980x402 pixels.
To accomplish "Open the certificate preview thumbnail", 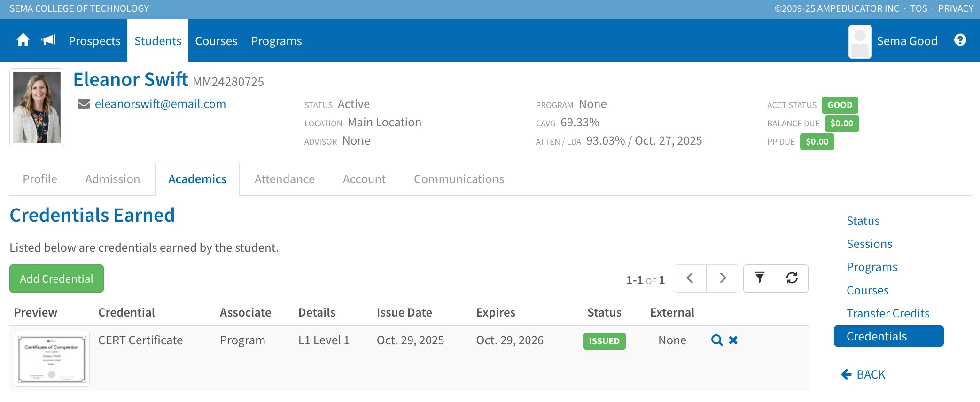I will pos(52,358).
